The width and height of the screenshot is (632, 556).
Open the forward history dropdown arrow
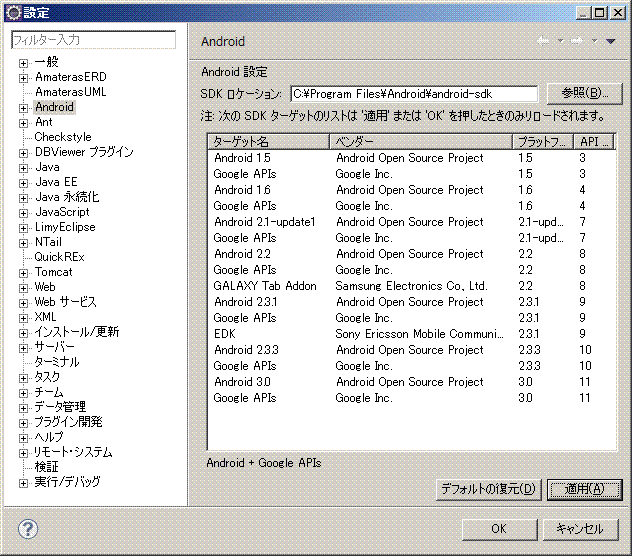(594, 41)
